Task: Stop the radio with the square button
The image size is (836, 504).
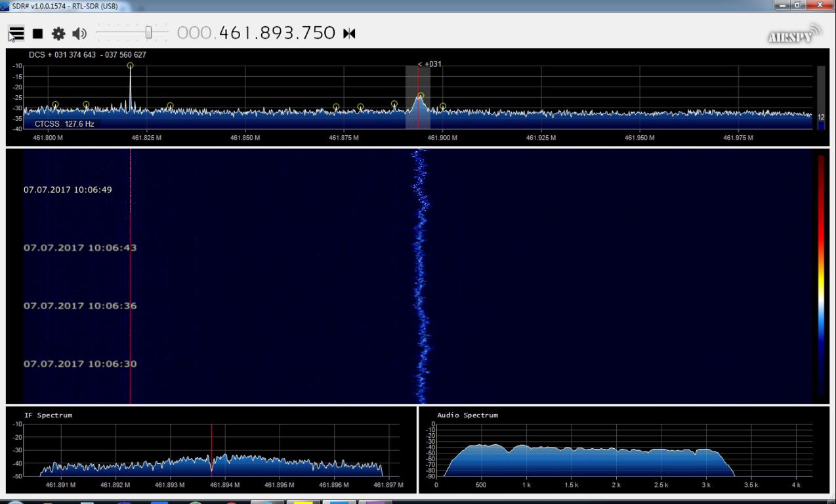Action: pyautogui.click(x=38, y=33)
